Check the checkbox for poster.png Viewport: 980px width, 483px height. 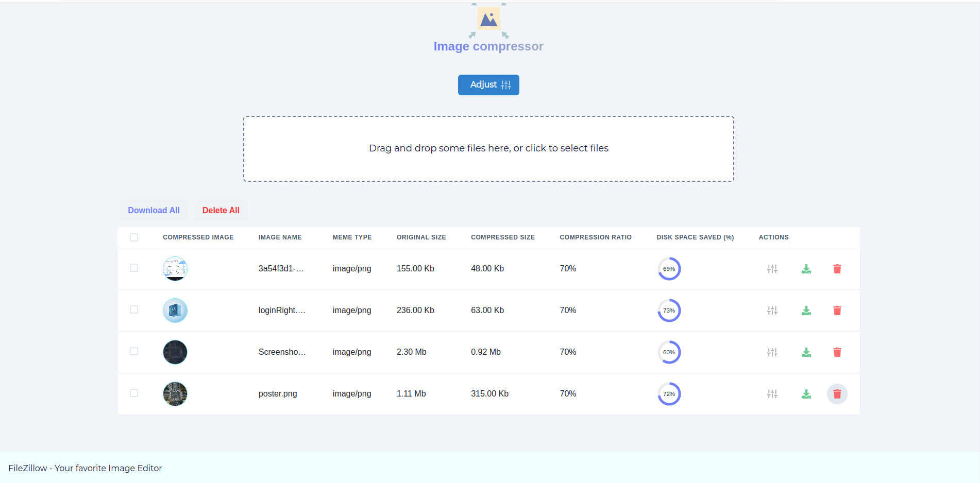[x=134, y=393]
